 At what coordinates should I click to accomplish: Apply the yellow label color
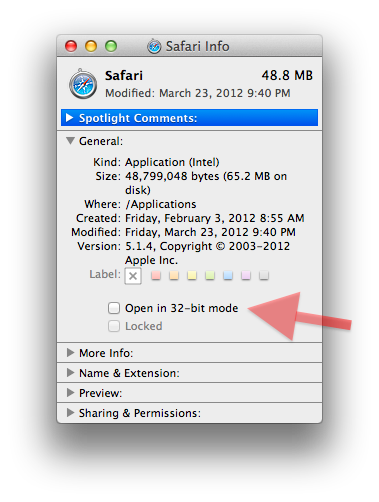[192, 275]
